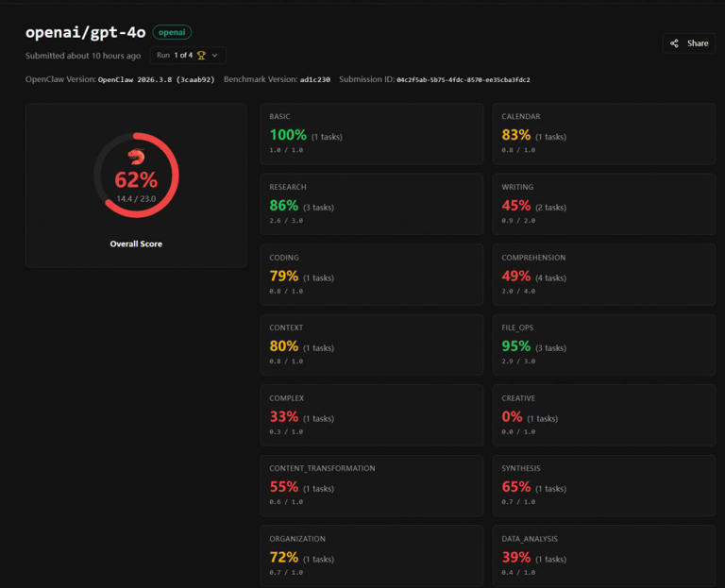The width and height of the screenshot is (725, 588).
Task: Click the Overall Score label
Action: point(136,244)
